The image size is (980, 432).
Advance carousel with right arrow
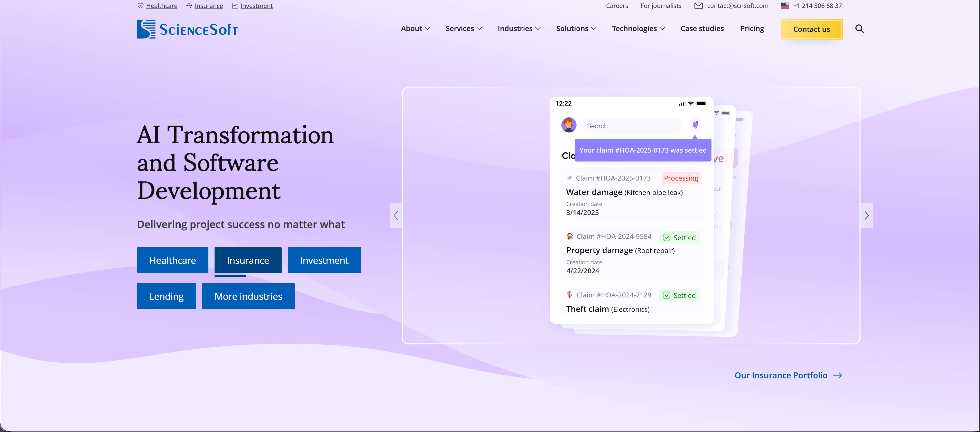(867, 216)
